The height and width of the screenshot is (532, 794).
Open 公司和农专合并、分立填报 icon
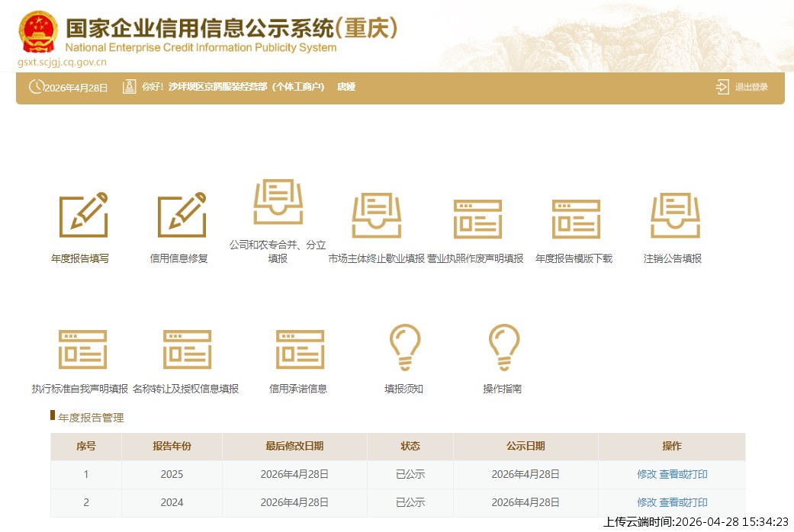(278, 202)
